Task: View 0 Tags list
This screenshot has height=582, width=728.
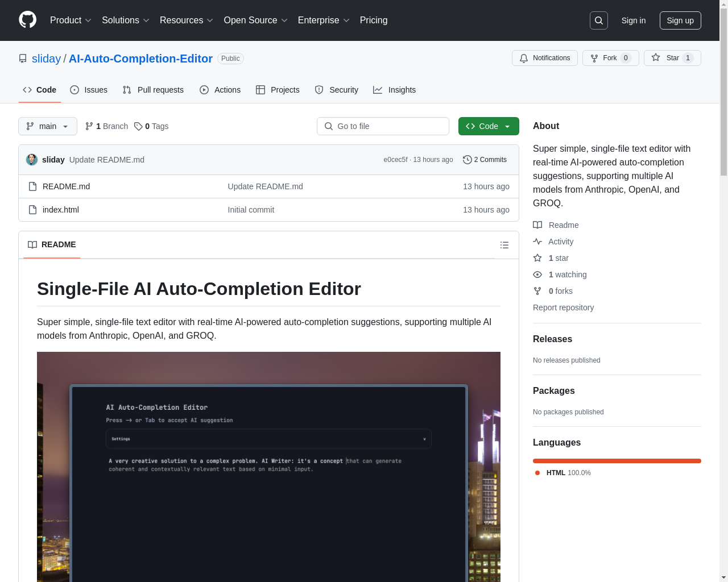Action: (151, 126)
